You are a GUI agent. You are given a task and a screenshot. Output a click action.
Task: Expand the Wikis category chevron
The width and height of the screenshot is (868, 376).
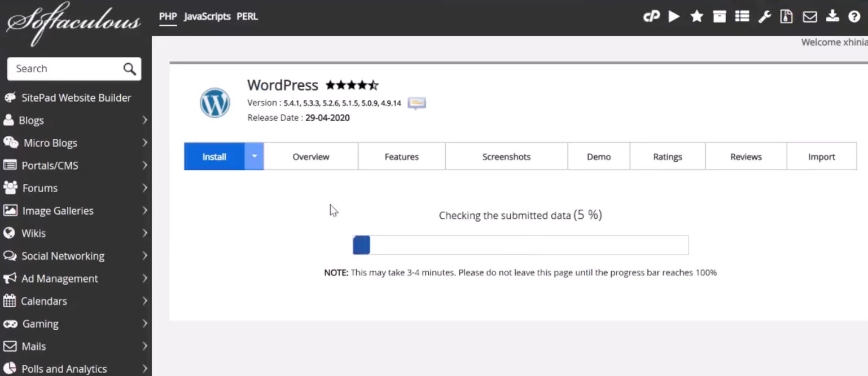[x=144, y=233]
